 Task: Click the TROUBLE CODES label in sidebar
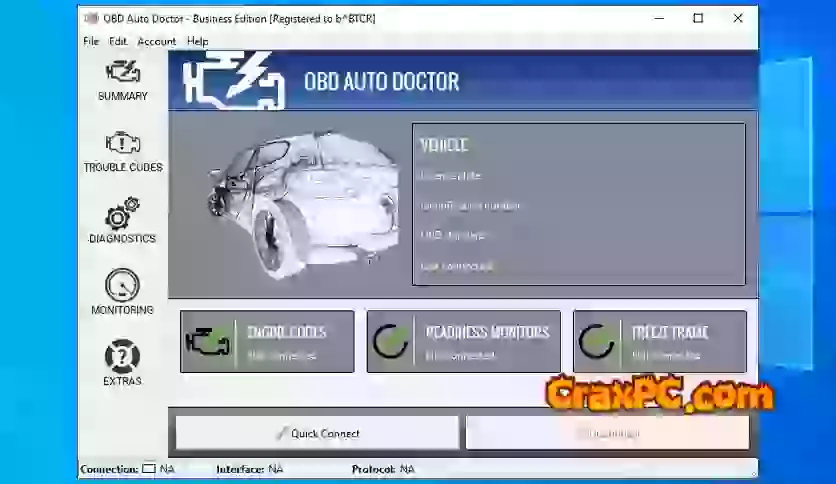(x=123, y=167)
